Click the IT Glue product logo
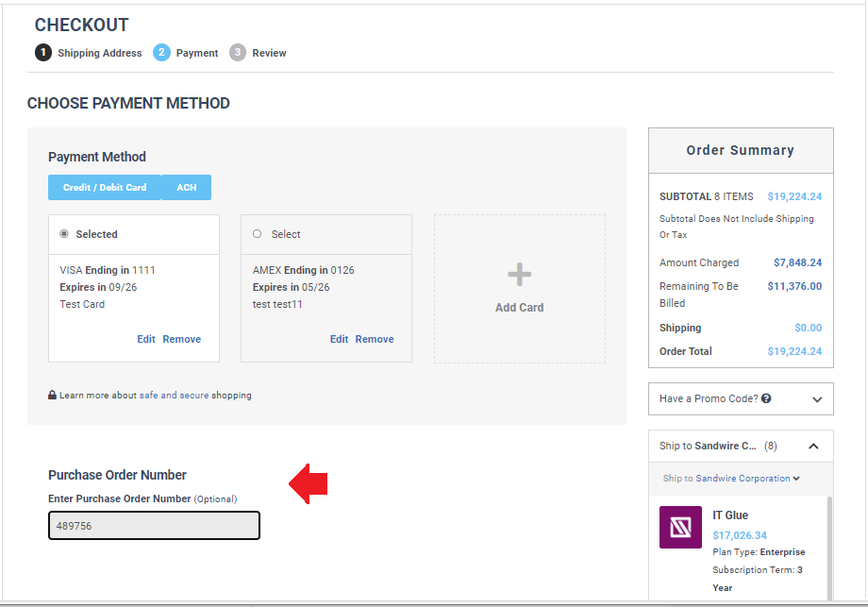Image resolution: width=868 pixels, height=608 pixels. tap(680, 527)
